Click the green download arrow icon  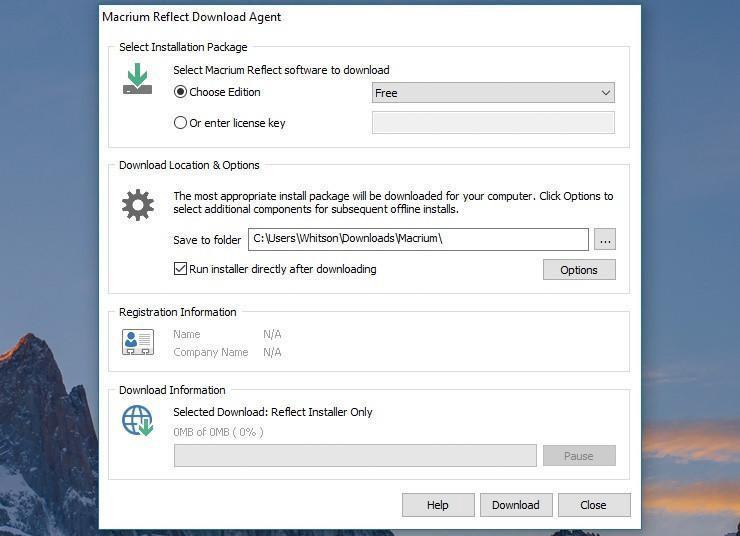tap(137, 78)
